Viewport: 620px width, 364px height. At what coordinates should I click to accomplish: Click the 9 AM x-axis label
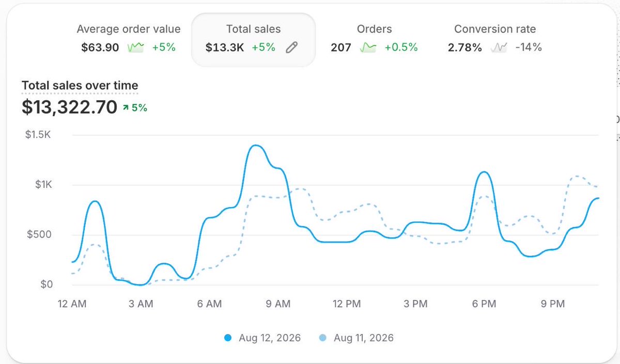pyautogui.click(x=278, y=304)
